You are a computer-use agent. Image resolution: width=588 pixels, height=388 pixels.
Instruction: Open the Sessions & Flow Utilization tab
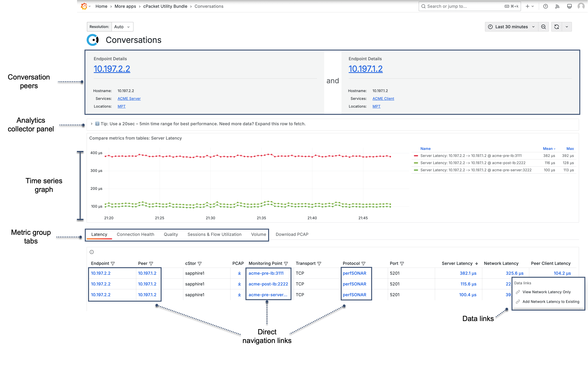point(214,234)
